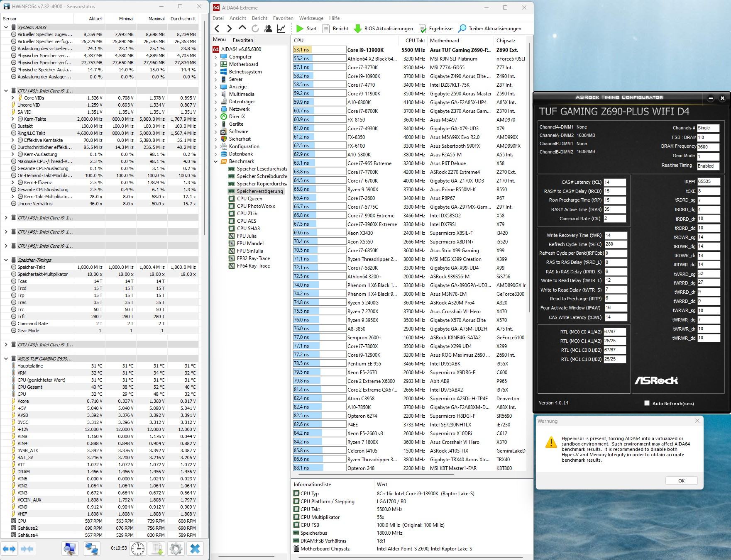Toggle CPU Multiplikator checkbox in Informationsliste
731x560 pixels.
296,517
